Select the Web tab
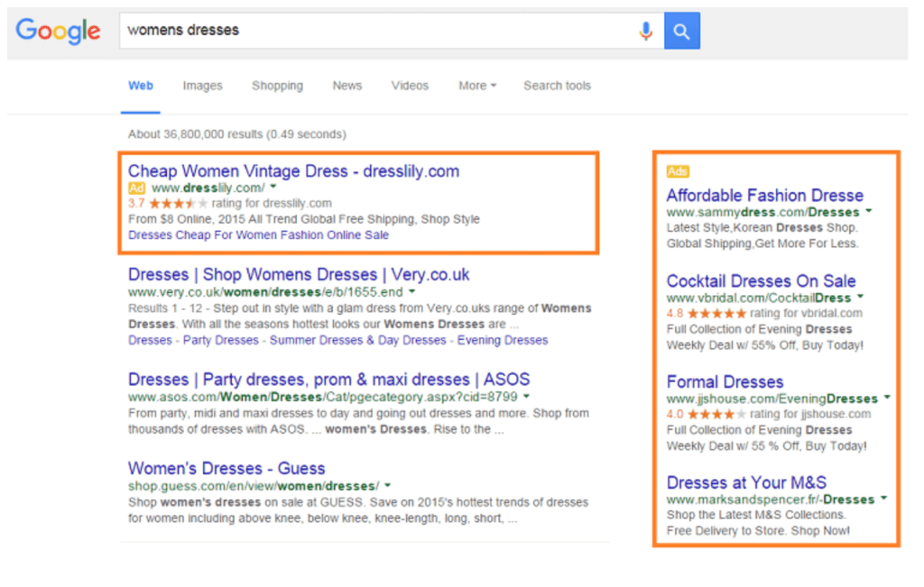The image size is (924, 587). (x=140, y=86)
